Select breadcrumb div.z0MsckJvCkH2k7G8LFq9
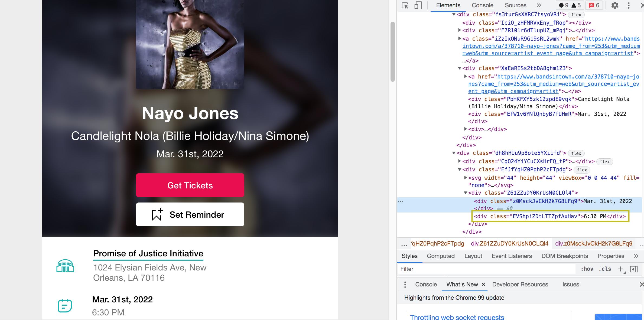 594,243
